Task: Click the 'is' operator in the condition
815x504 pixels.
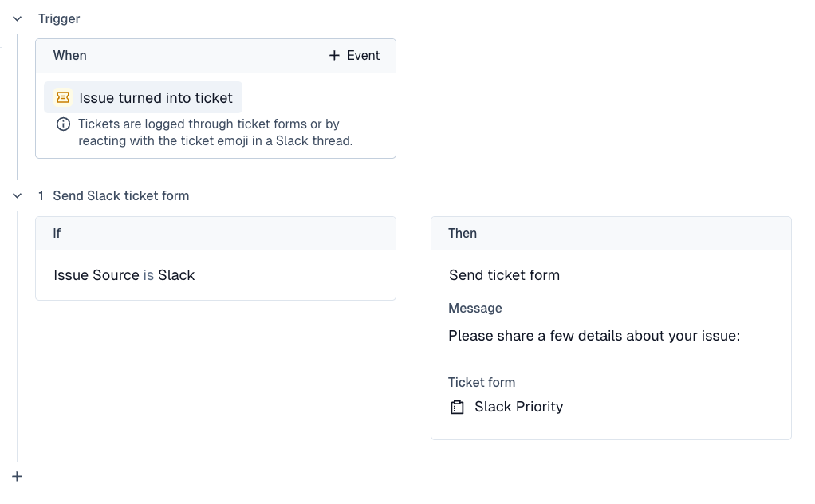Action: (148, 275)
